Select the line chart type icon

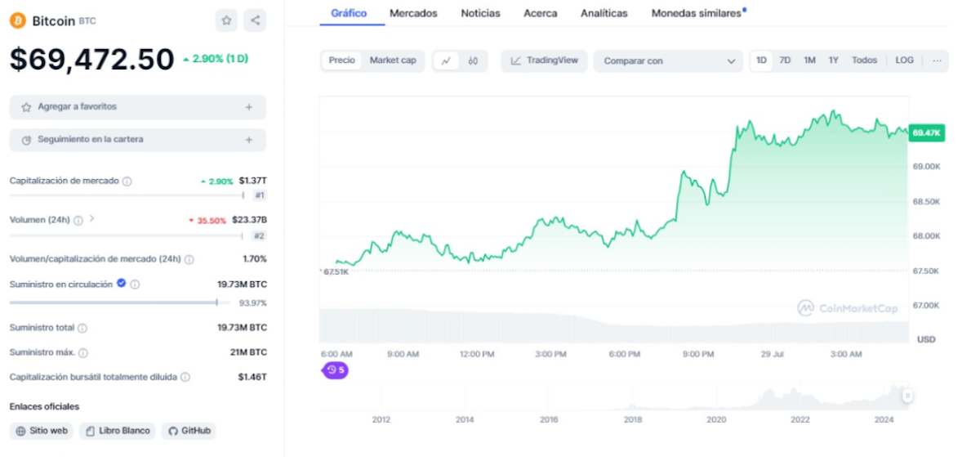pos(446,60)
